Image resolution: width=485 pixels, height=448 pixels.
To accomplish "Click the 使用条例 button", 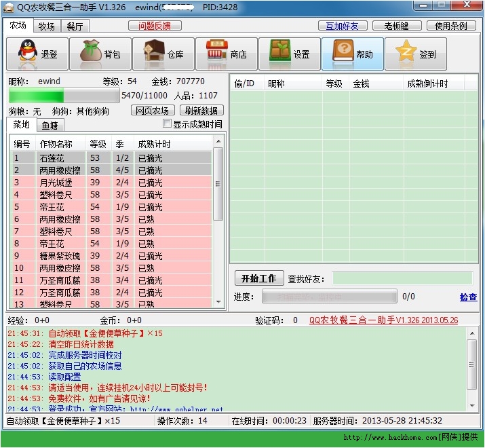I will click(x=451, y=26).
